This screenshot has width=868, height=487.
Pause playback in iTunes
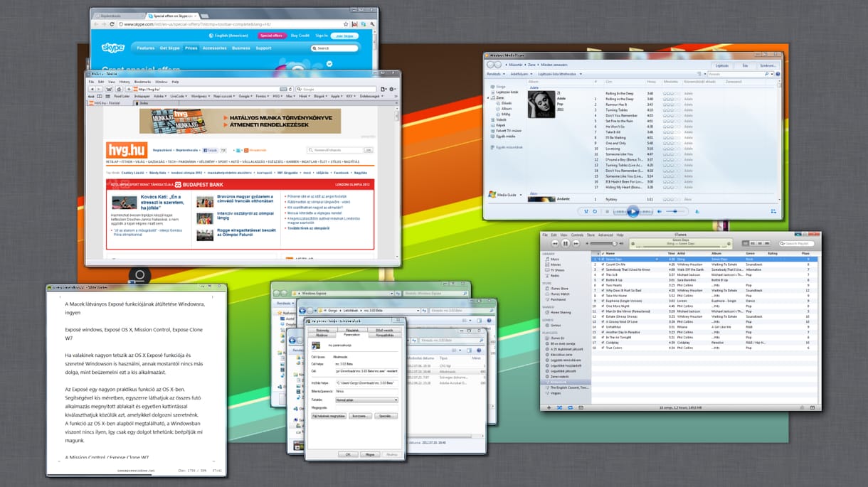(566, 243)
